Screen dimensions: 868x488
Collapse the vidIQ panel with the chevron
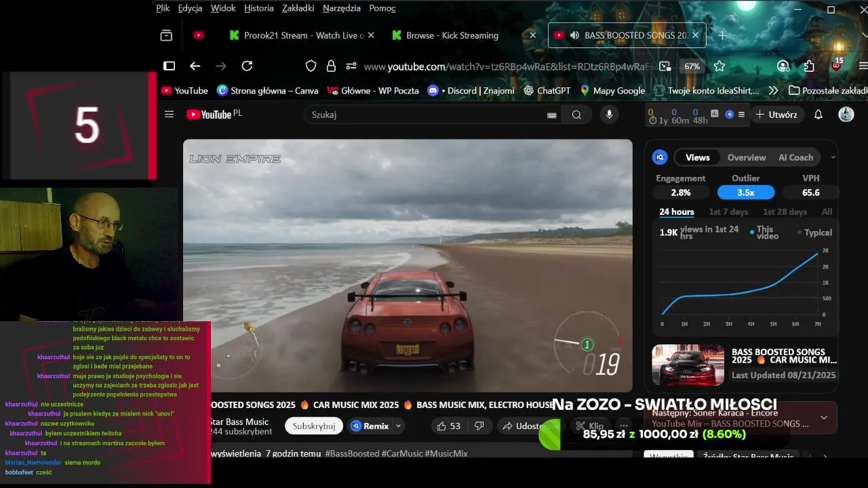click(833, 157)
